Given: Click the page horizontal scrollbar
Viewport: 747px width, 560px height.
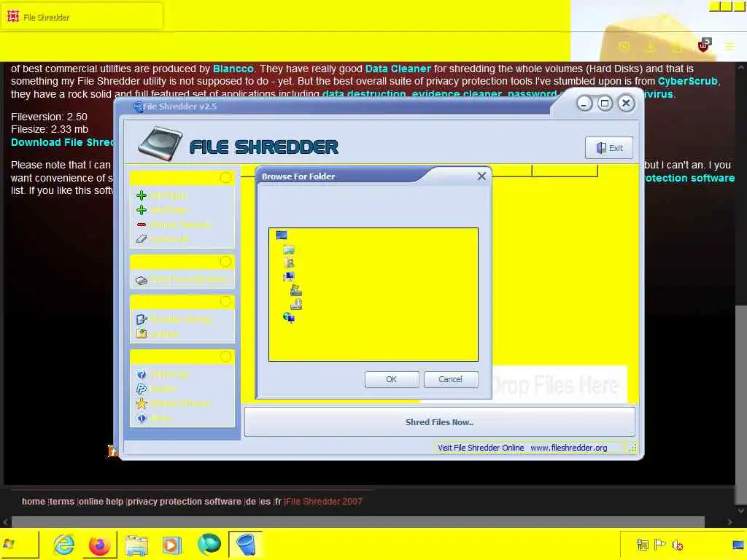Looking at the screenshot, I should [x=357, y=522].
